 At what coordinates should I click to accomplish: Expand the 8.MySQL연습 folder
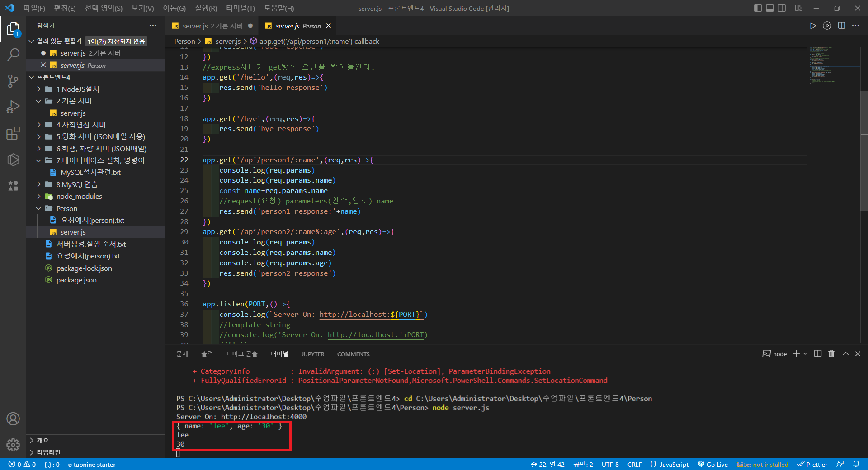(x=39, y=184)
